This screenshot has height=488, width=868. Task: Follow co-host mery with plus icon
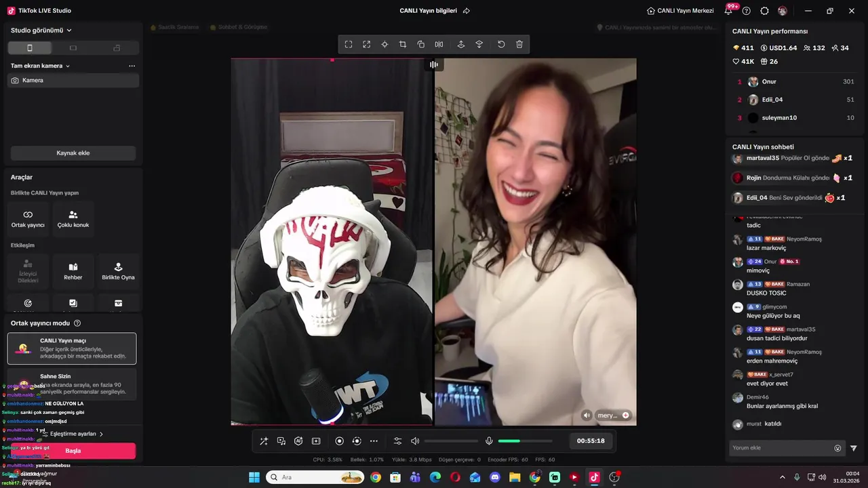(x=625, y=415)
